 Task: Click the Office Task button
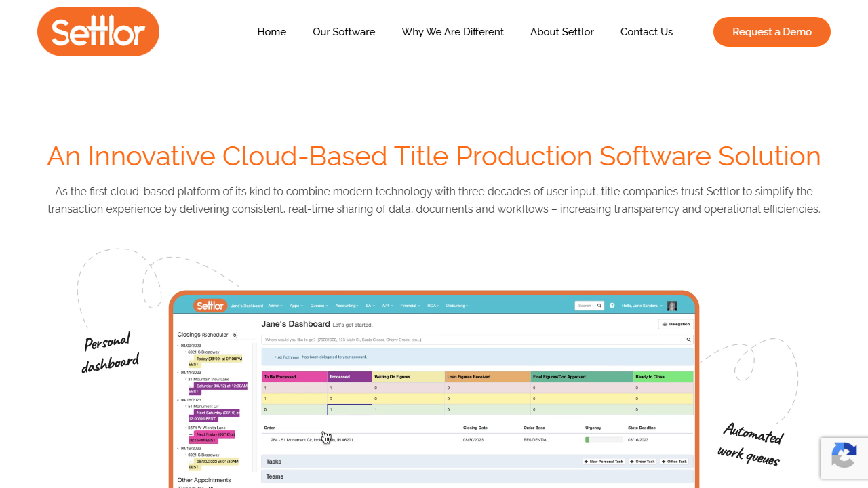pyautogui.click(x=675, y=462)
